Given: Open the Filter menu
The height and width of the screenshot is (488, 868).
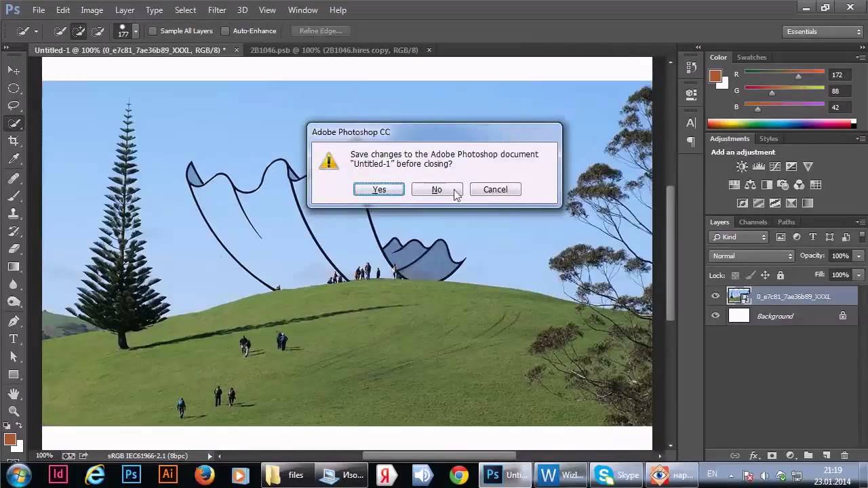Looking at the screenshot, I should (x=217, y=10).
